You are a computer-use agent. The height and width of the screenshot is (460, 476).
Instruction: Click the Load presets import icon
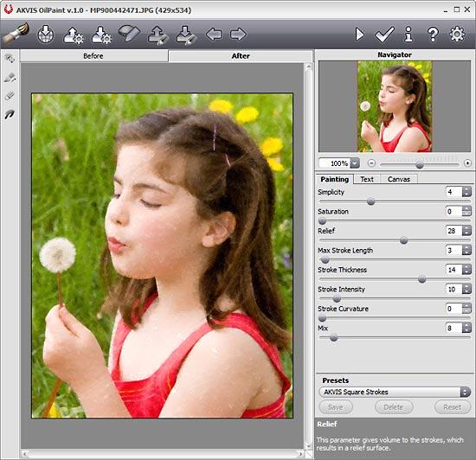point(74,35)
